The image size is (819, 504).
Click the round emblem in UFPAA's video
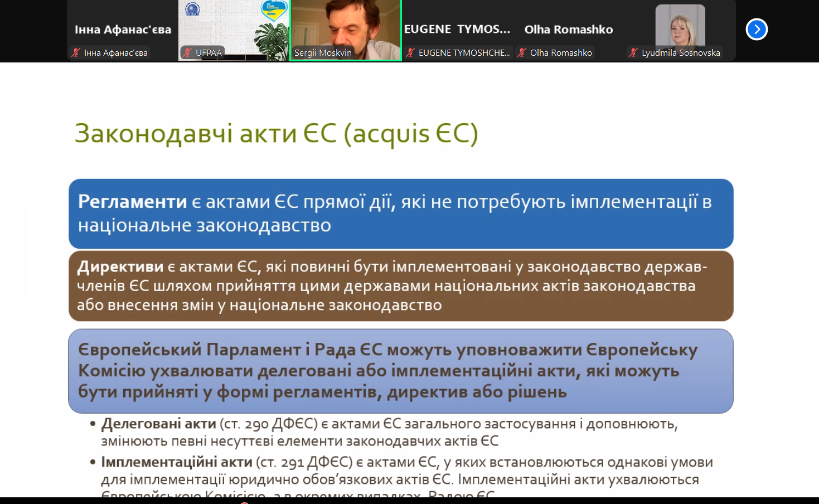pos(192,9)
